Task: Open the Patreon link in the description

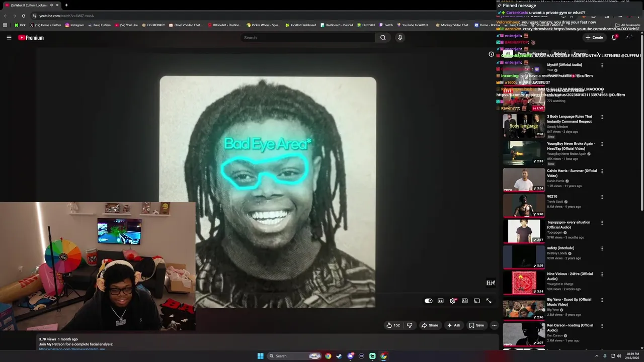Action: pos(72,349)
